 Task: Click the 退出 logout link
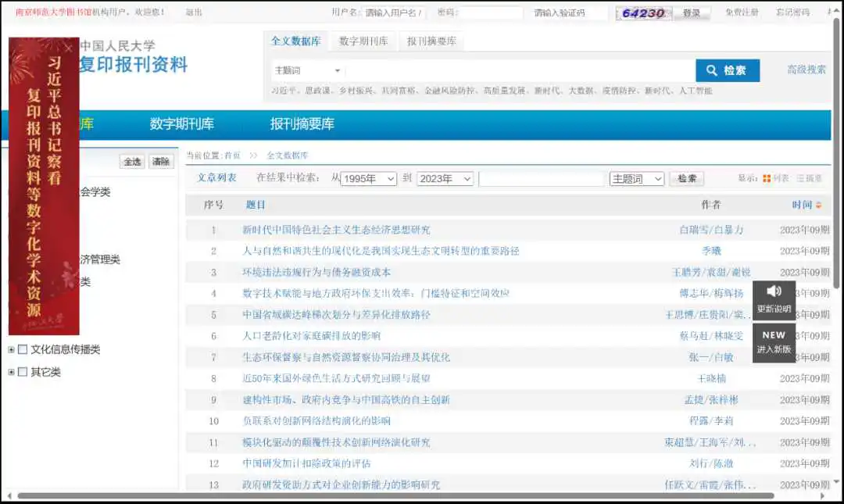click(x=193, y=12)
